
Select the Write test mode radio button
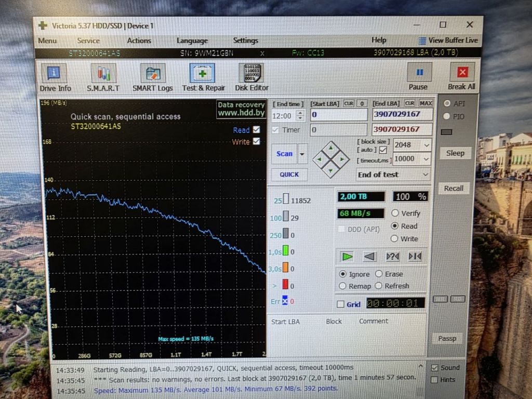coord(394,238)
